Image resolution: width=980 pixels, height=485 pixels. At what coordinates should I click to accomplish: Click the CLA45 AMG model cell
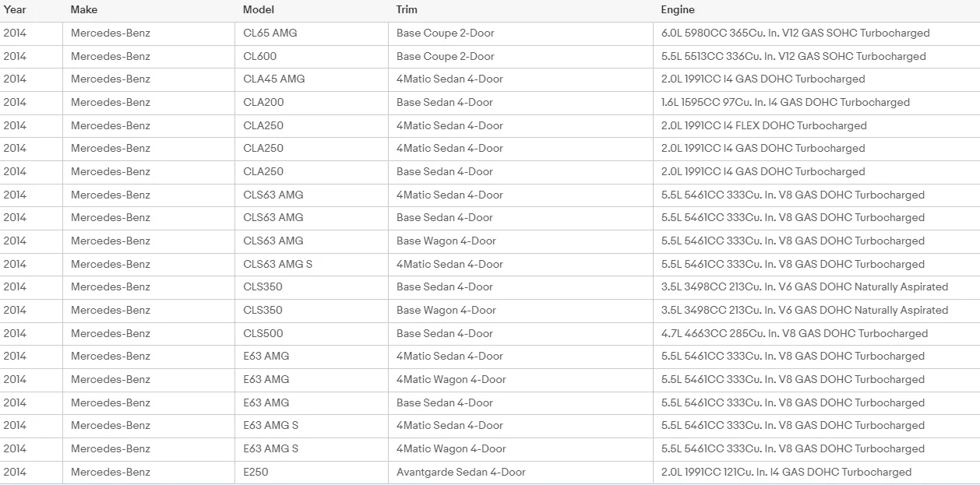coord(312,79)
